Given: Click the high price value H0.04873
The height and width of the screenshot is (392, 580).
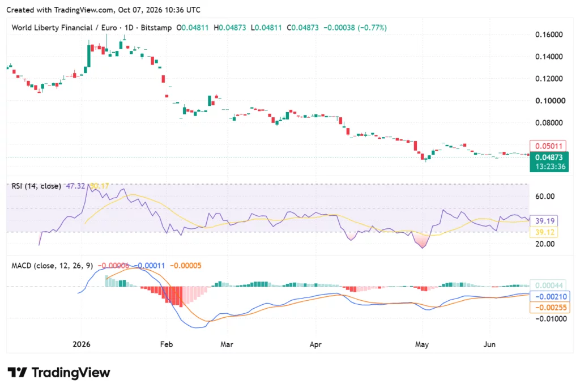Looking at the screenshot, I should (x=230, y=28).
